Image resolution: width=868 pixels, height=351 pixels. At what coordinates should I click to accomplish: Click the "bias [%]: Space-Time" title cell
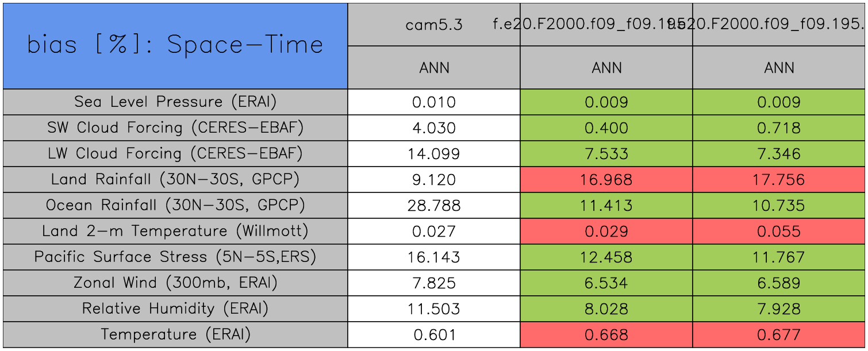click(x=175, y=46)
